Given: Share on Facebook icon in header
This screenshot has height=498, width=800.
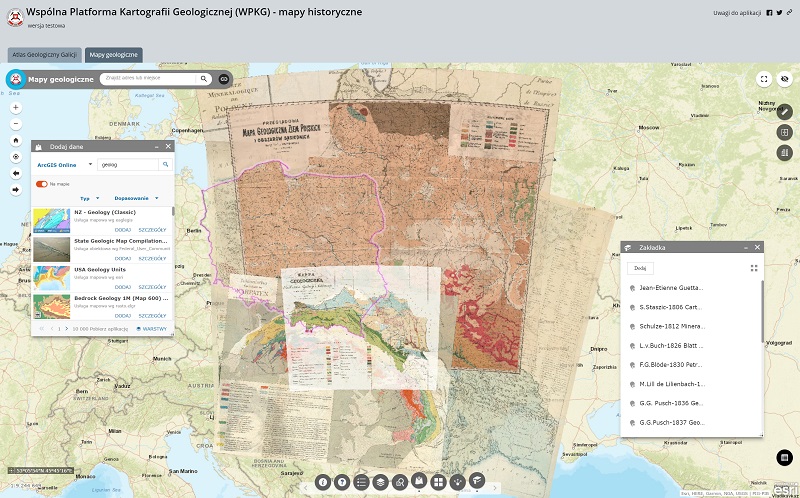Looking at the screenshot, I should click(x=769, y=13).
